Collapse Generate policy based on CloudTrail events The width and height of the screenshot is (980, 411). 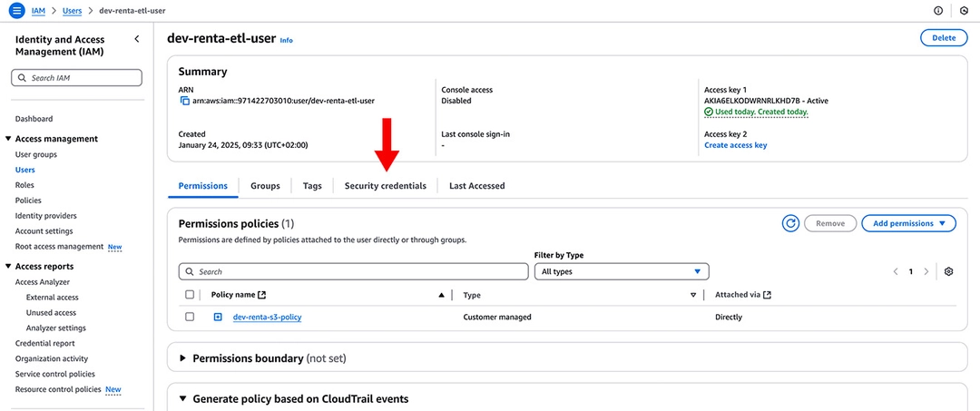point(183,398)
